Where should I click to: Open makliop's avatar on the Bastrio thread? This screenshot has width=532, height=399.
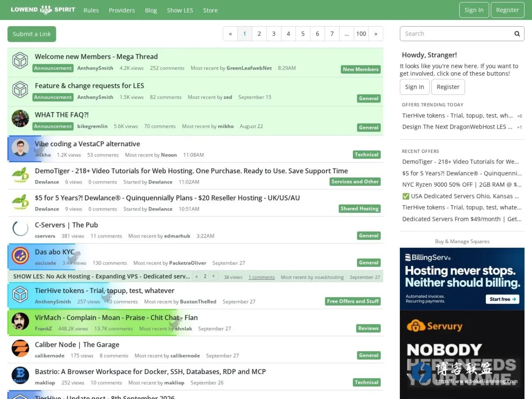pos(20,376)
